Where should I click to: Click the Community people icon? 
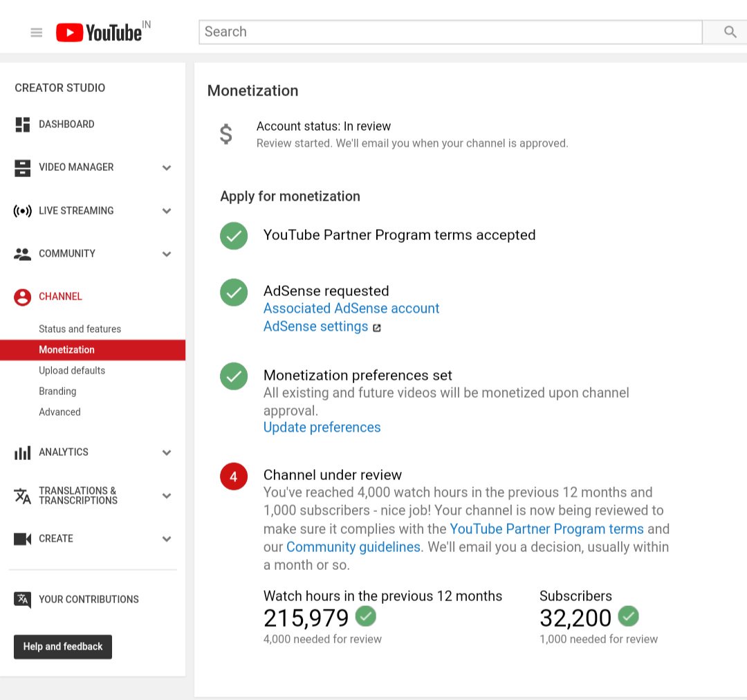click(22, 254)
